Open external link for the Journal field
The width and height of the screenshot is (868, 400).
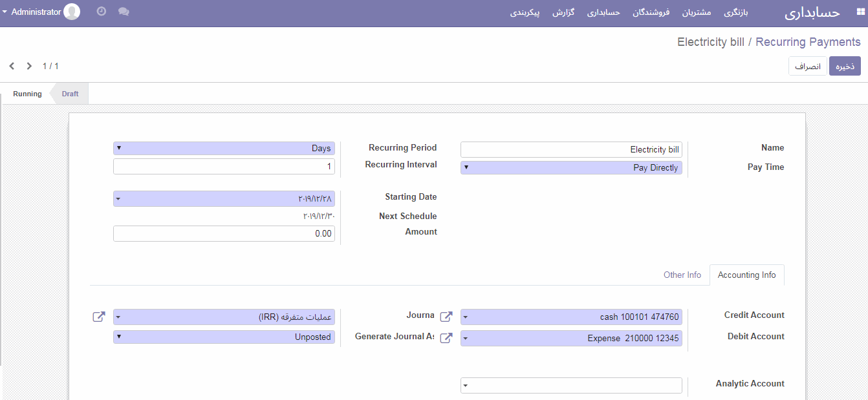click(x=99, y=317)
